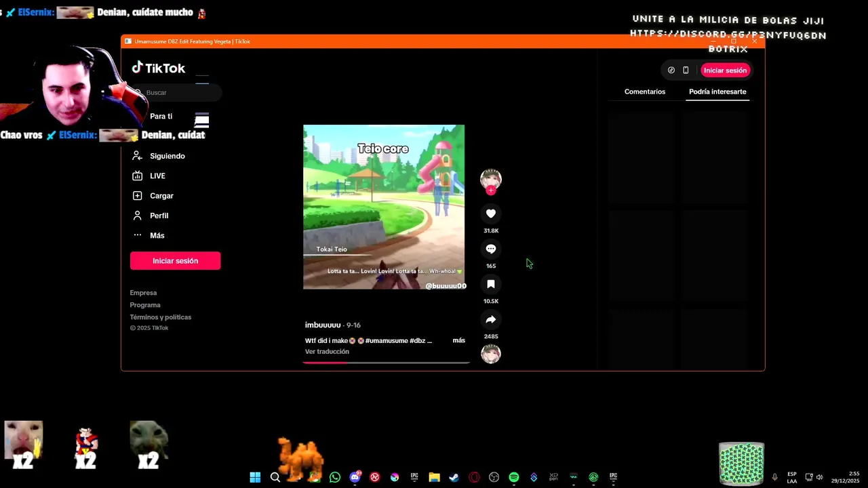Click the sidebar Iniciar sesión button
This screenshot has height=488, width=868.
tap(175, 261)
